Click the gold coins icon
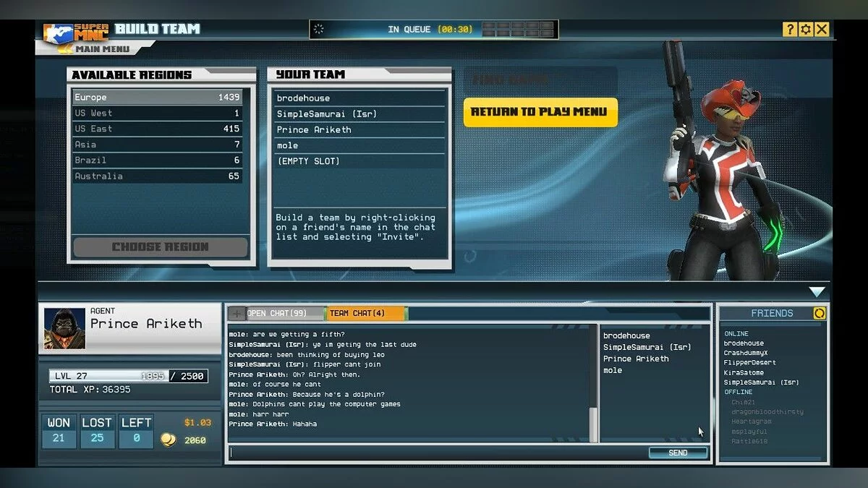This screenshot has height=488, width=868. click(167, 440)
